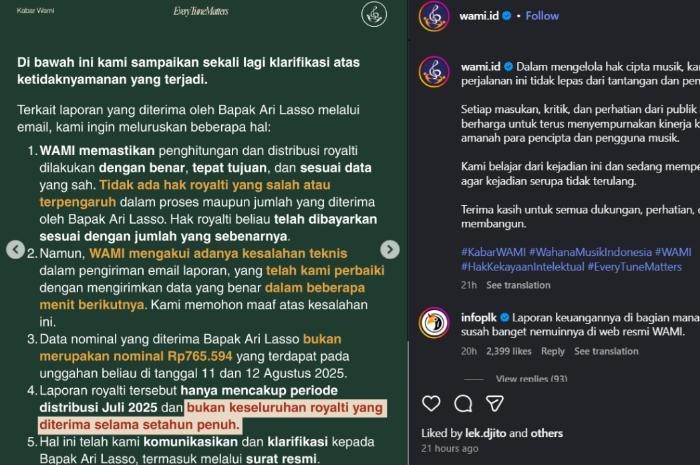Follow the wami.id account
The height and width of the screenshot is (465, 700).
tap(542, 16)
